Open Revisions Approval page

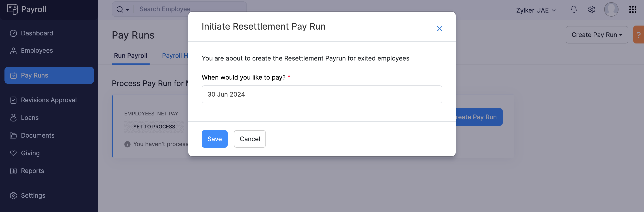tap(49, 100)
